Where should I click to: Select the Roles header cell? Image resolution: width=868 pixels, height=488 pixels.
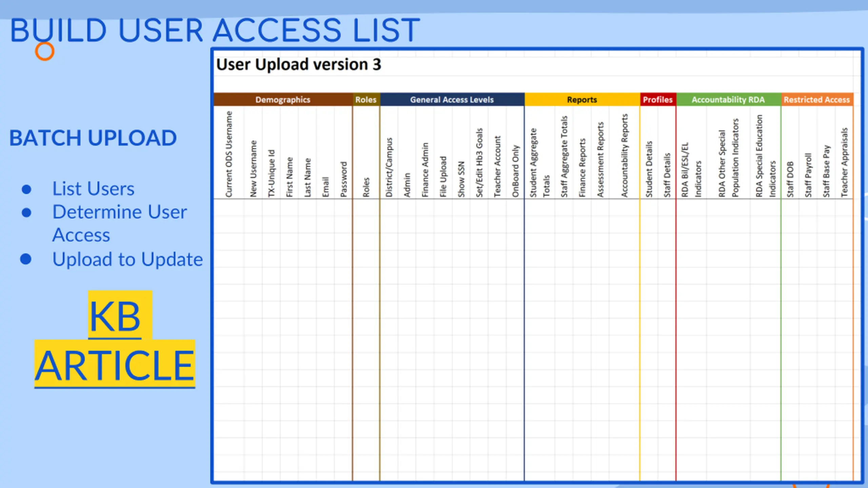(x=366, y=100)
